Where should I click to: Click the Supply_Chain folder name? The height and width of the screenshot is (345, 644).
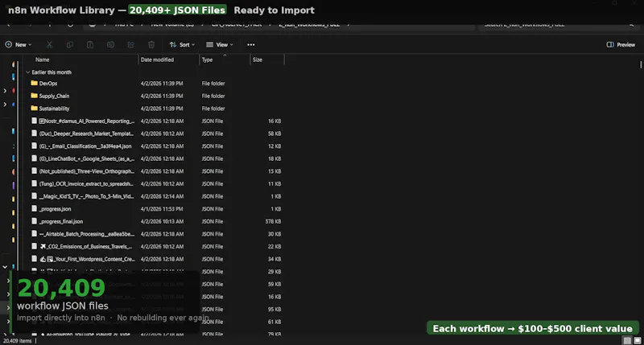coord(54,96)
